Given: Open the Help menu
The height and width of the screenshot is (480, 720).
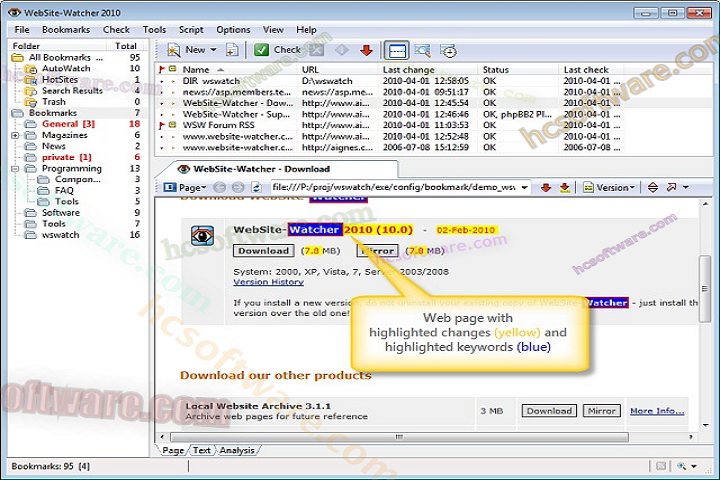Looking at the screenshot, I should coord(306,30).
